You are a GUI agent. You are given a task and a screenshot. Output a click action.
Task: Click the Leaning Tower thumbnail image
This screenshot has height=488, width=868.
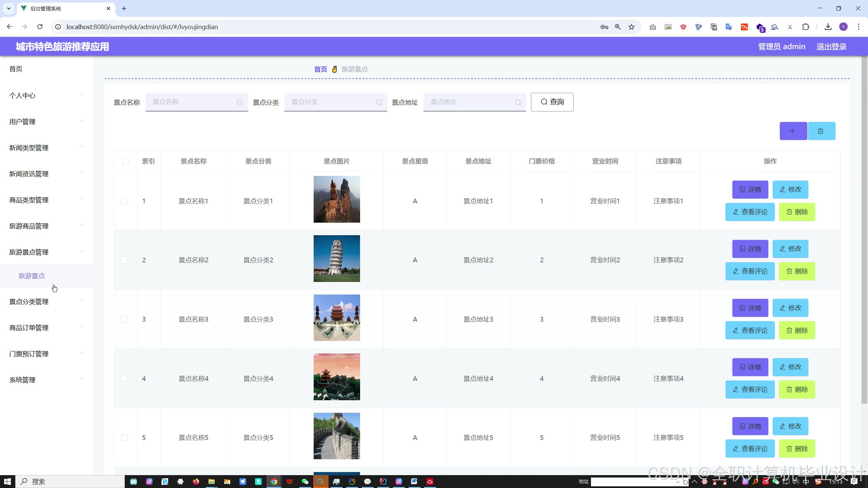click(x=336, y=259)
